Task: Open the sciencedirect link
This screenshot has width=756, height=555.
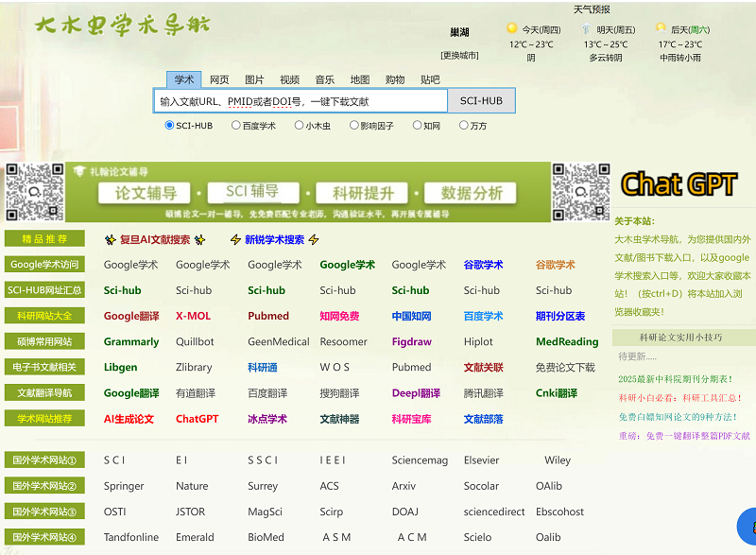Action: pyautogui.click(x=494, y=512)
